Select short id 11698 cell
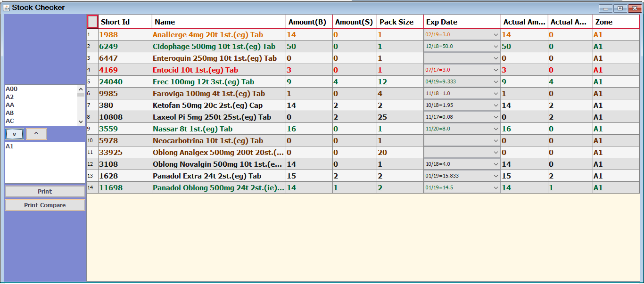The height and width of the screenshot is (284, 644). pos(125,188)
